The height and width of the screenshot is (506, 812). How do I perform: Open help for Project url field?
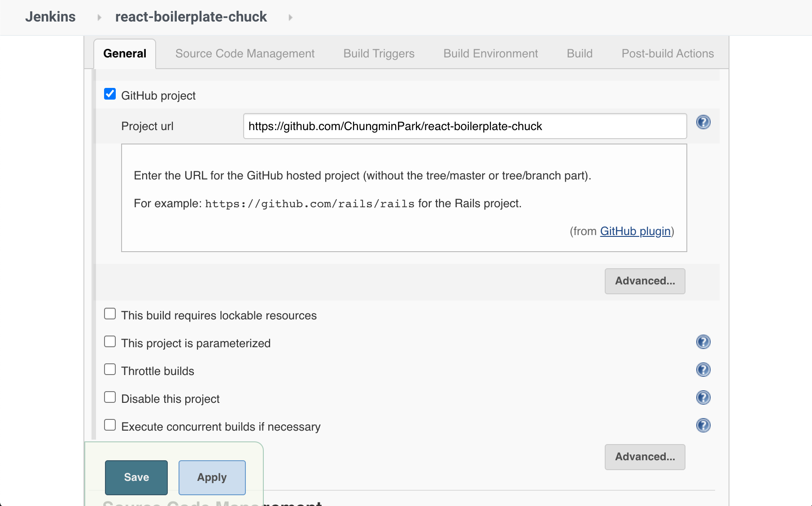coord(703,122)
